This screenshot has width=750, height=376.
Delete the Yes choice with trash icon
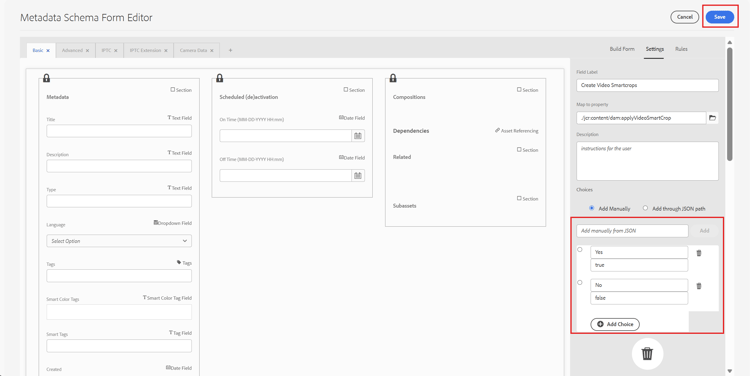pyautogui.click(x=698, y=253)
